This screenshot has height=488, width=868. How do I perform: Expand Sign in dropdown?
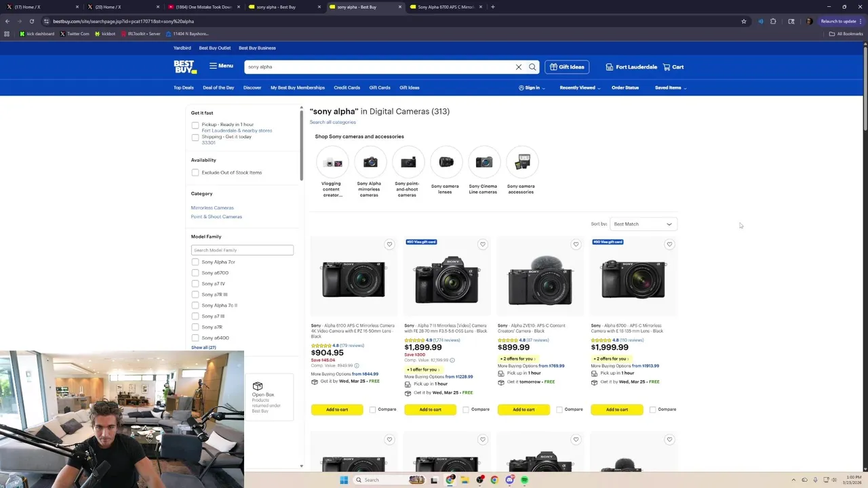[532, 87]
